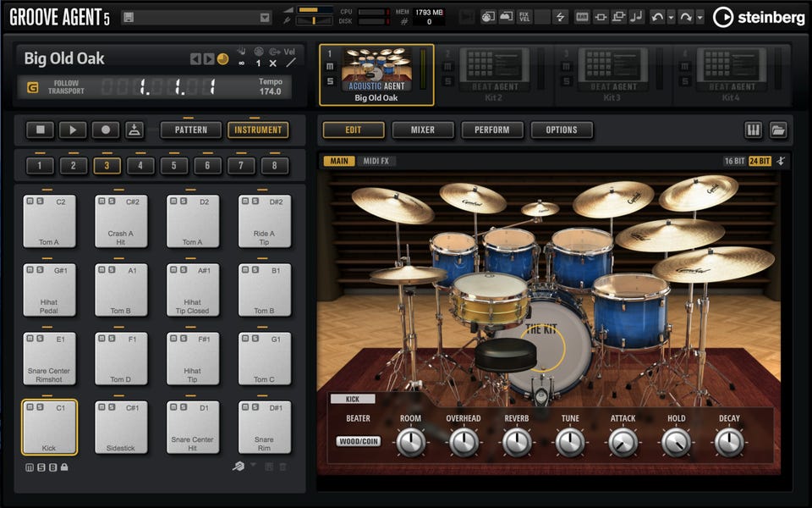The width and height of the screenshot is (812, 508).
Task: Click the FIX VEL toolbar icon
Action: (524, 17)
